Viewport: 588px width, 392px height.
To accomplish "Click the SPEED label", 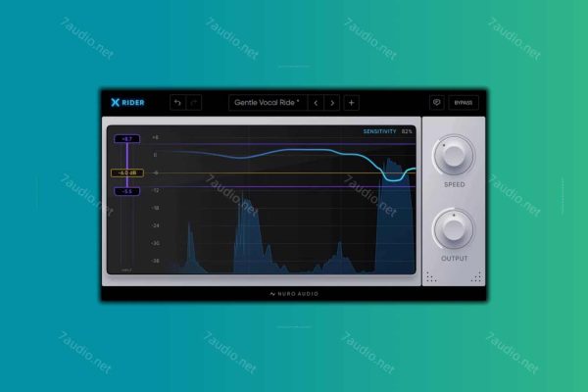I will 455,184.
